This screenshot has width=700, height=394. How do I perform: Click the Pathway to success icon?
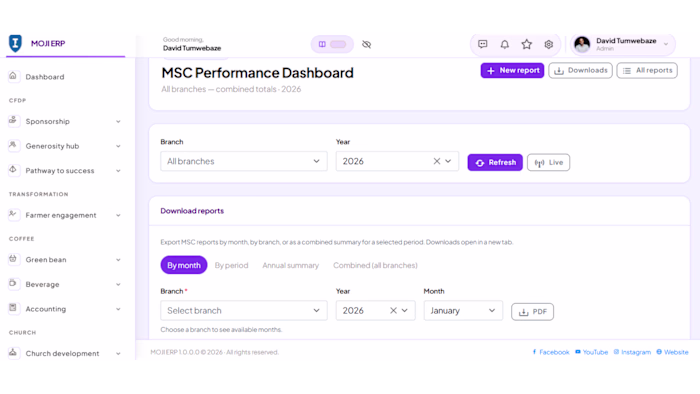pyautogui.click(x=13, y=170)
